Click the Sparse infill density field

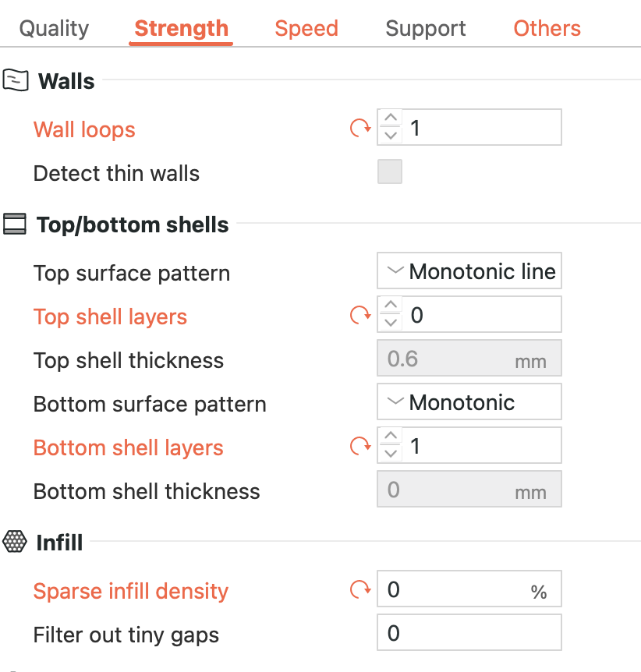click(452, 590)
